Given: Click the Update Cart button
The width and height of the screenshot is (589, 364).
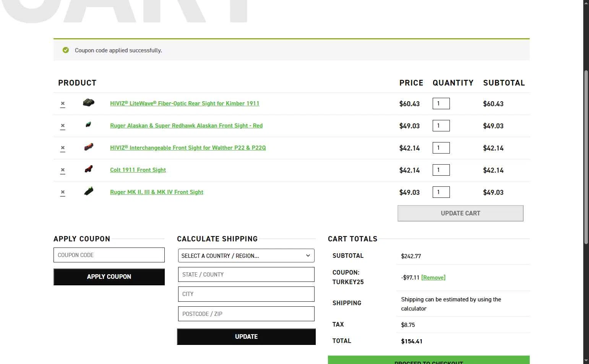Looking at the screenshot, I should 461,214.
